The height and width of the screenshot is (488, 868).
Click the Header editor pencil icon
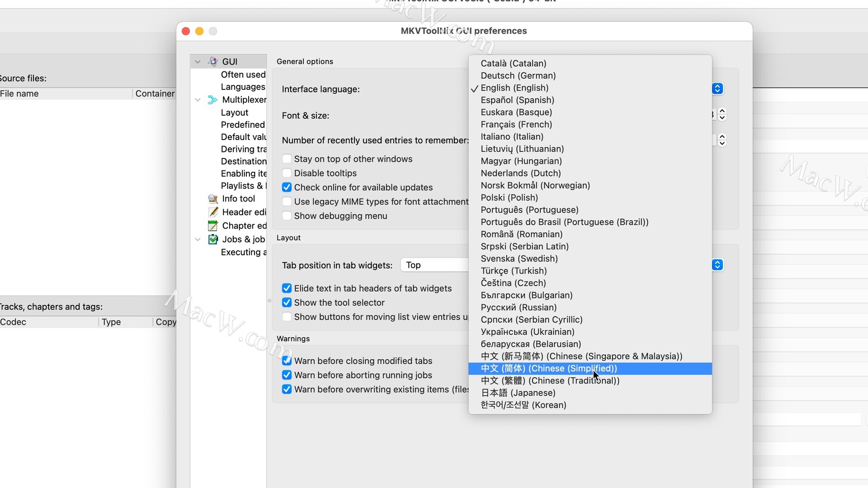pos(213,212)
